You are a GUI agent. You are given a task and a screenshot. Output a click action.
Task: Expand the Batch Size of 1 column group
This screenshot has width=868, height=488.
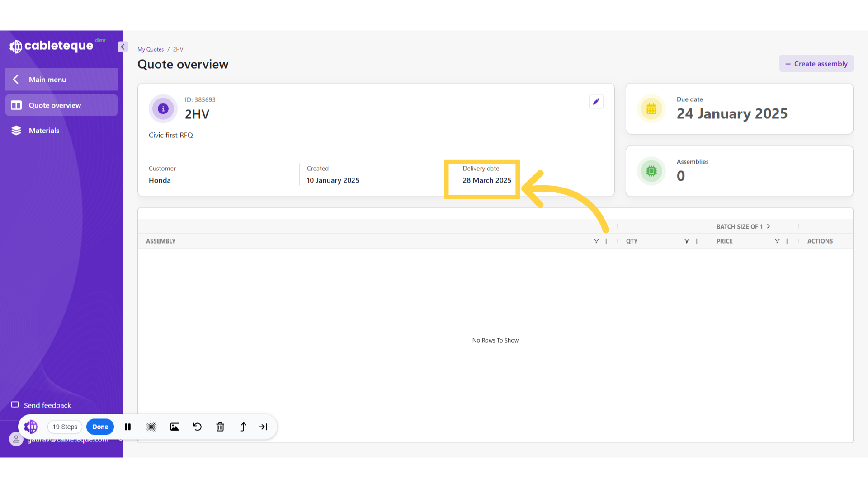pos(768,226)
